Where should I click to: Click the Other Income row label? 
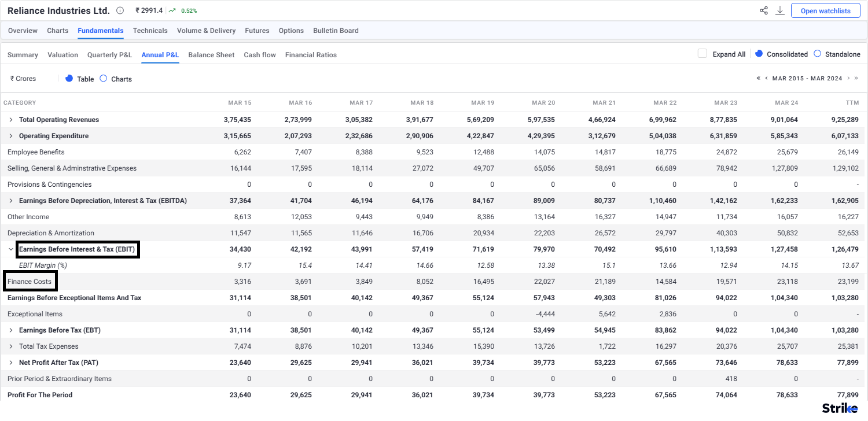click(x=28, y=217)
